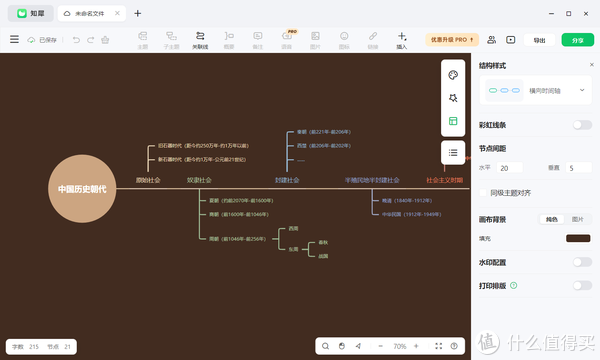Image resolution: width=600 pixels, height=360 pixels.
Task: Click the mouse mode icon in zoom bar
Action: 342,346
